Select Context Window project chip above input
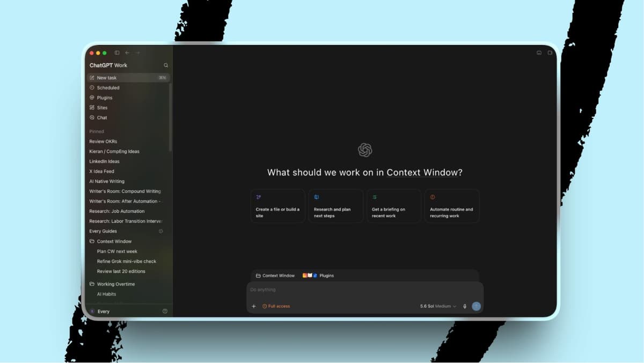This screenshot has width=644, height=363. point(275,276)
